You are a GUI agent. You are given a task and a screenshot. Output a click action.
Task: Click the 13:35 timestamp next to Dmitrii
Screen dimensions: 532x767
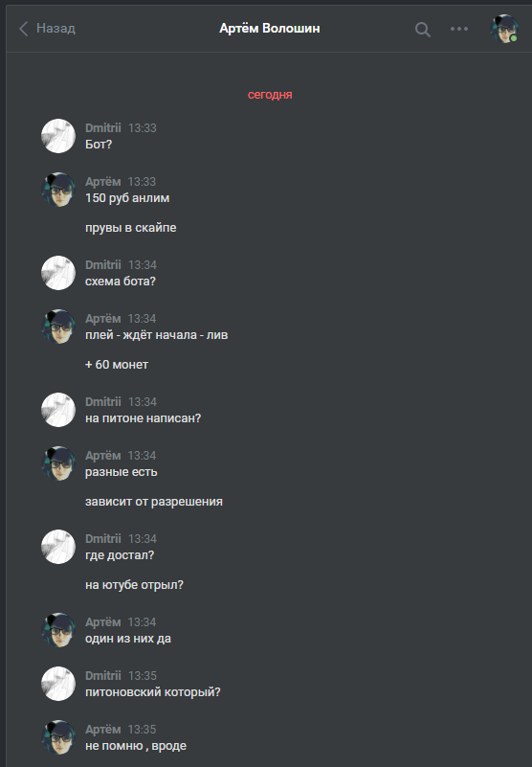point(143,675)
